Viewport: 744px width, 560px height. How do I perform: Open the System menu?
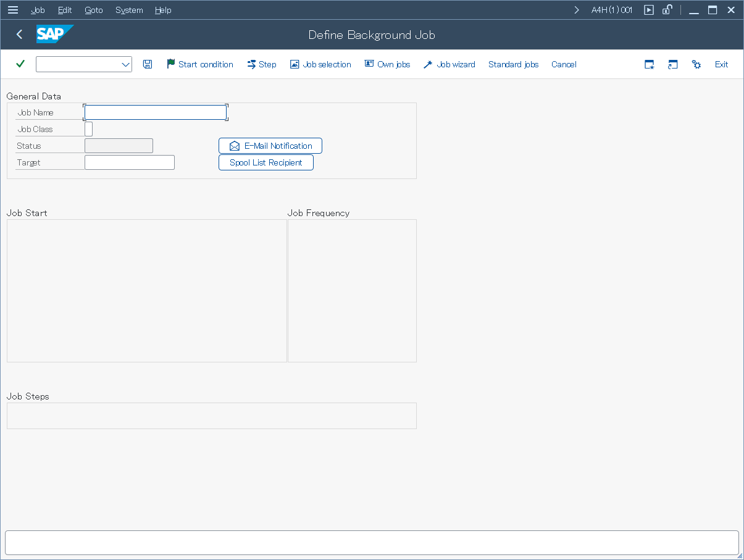[x=129, y=10]
